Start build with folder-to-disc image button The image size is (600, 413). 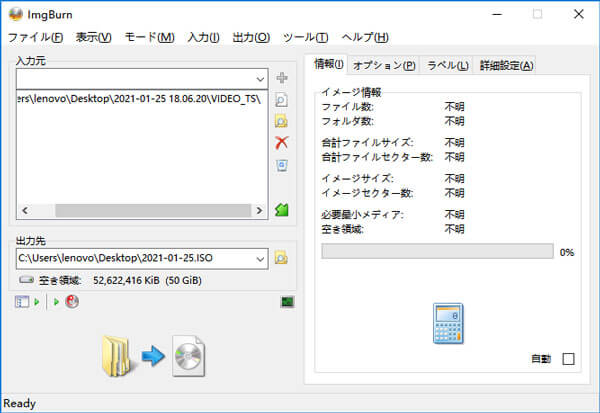coord(154,356)
